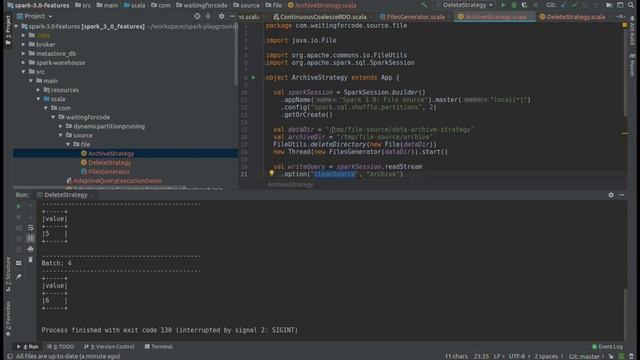The height and width of the screenshot is (360, 640).
Task: Pin the Run tab with pin icon
Action: (x=19, y=277)
